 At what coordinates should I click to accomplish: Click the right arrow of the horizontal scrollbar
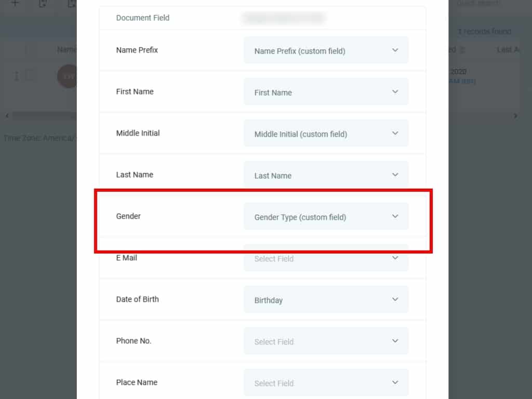click(515, 115)
